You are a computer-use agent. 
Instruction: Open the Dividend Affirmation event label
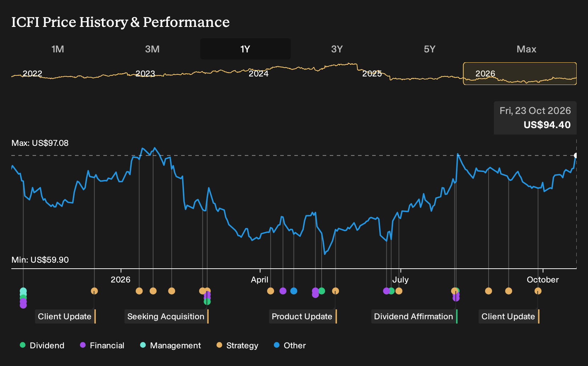(414, 316)
